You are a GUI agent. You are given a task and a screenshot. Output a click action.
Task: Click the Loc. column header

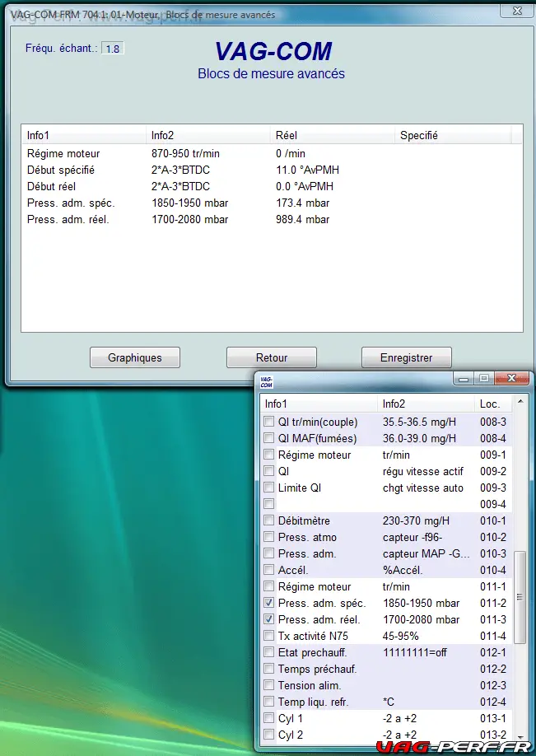[x=494, y=404]
